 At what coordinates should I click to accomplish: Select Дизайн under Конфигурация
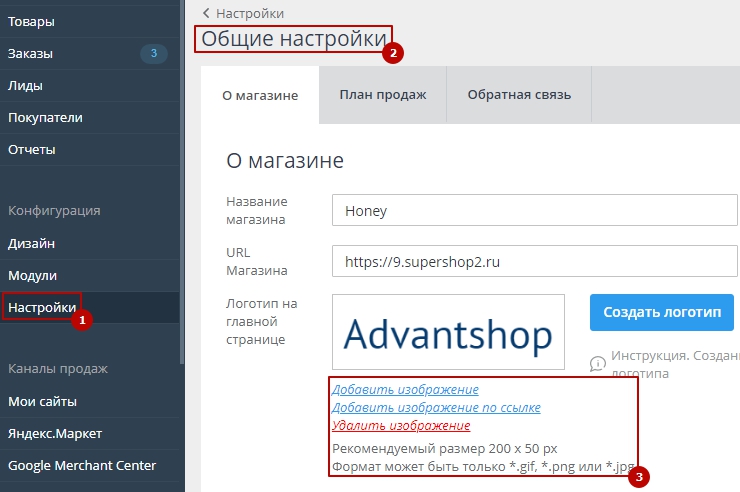click(x=32, y=242)
